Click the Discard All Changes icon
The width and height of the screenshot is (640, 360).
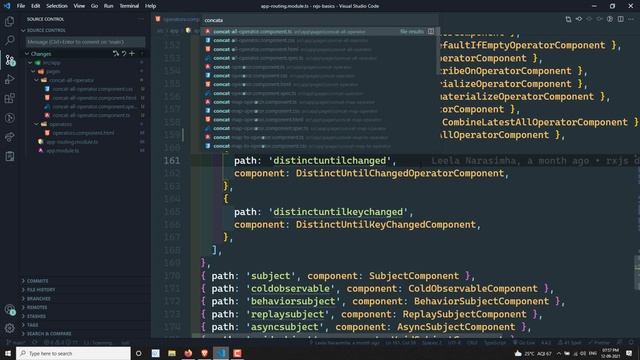[x=124, y=53]
